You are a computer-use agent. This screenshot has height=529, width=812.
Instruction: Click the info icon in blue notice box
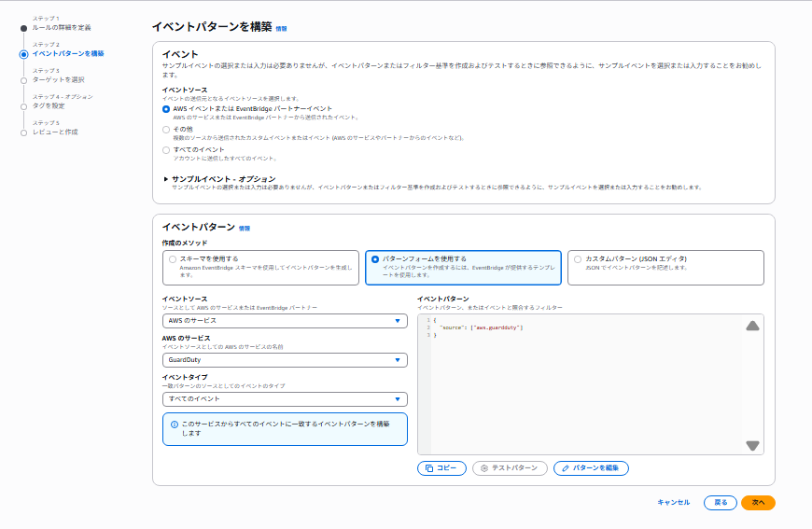(x=175, y=425)
